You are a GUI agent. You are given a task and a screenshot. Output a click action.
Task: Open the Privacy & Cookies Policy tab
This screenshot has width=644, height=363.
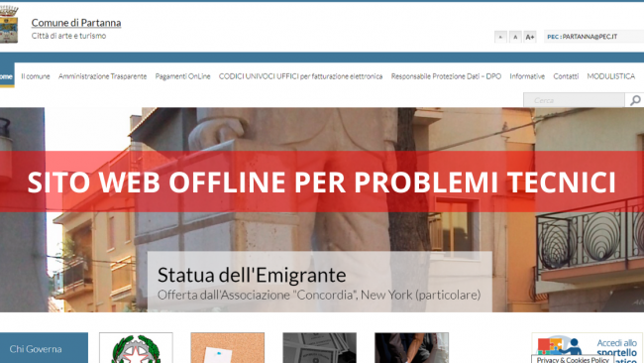pos(573,359)
